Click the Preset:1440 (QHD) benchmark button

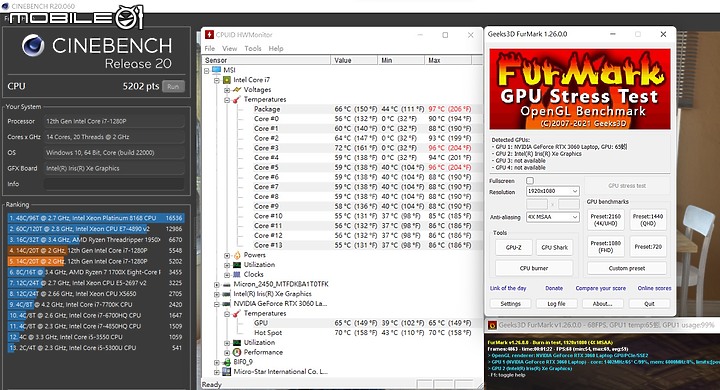point(648,220)
